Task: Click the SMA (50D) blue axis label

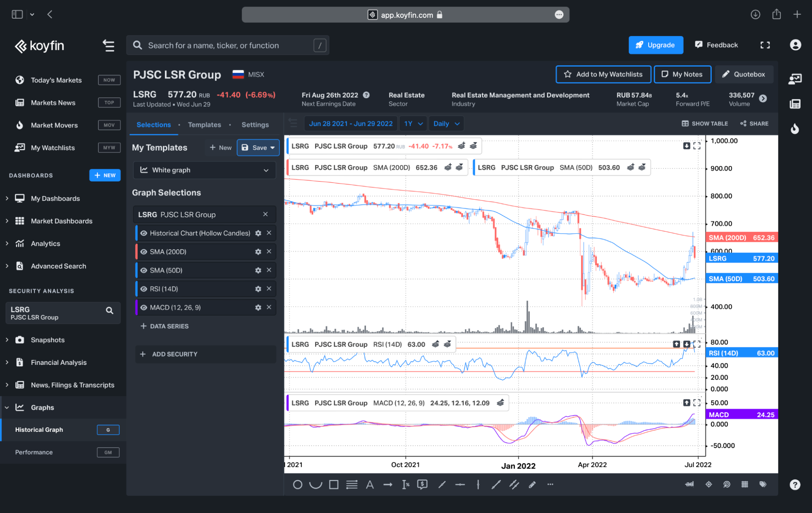Action: (x=742, y=279)
